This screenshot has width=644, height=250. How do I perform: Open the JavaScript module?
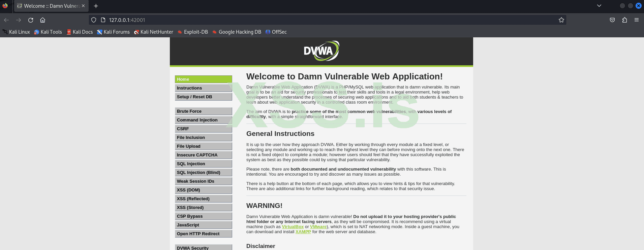click(x=204, y=225)
